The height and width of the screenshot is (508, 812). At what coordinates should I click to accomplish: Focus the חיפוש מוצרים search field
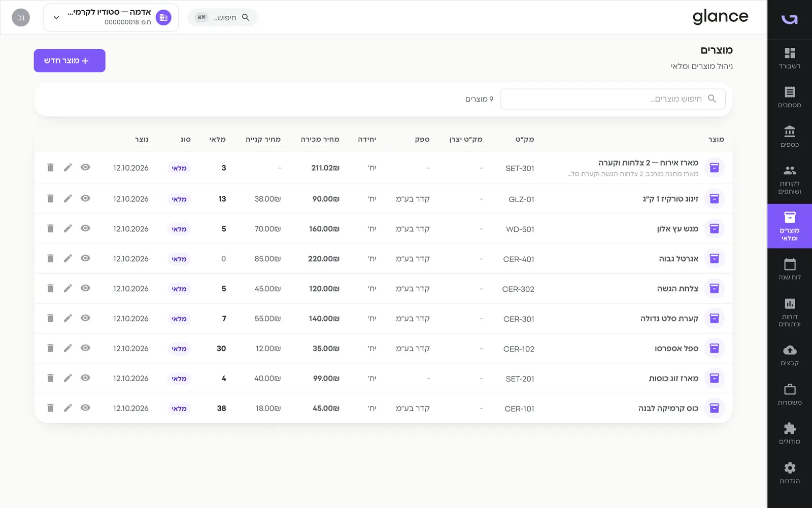point(613,99)
